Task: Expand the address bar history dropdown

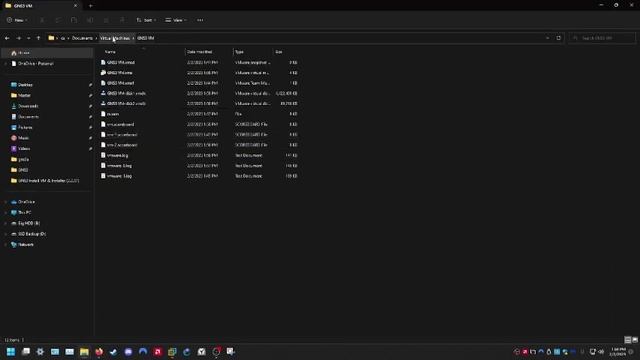Action: point(547,38)
